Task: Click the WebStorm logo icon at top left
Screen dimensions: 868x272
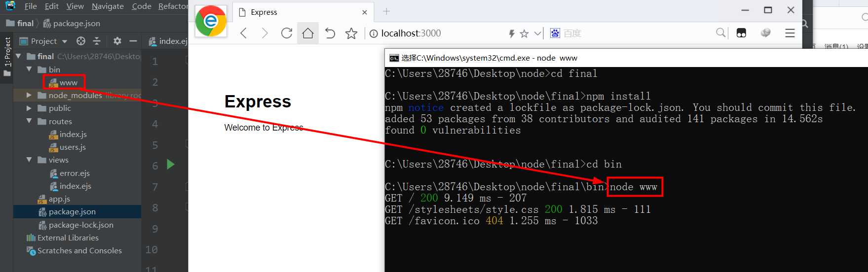Action: [10, 6]
